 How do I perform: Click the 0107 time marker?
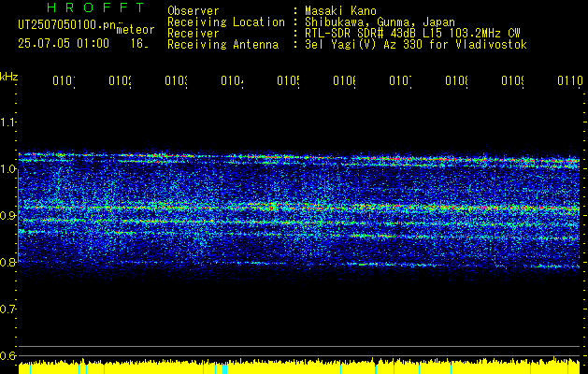pos(400,80)
